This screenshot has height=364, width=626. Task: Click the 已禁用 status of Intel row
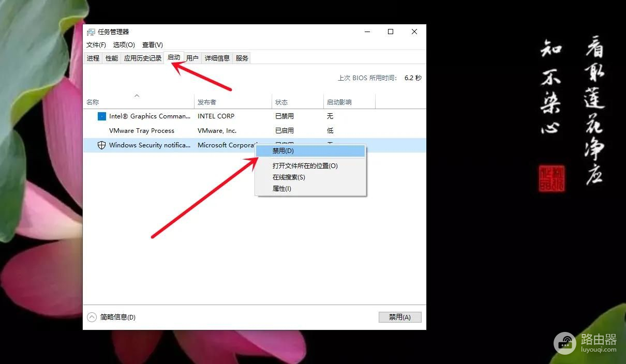click(285, 116)
